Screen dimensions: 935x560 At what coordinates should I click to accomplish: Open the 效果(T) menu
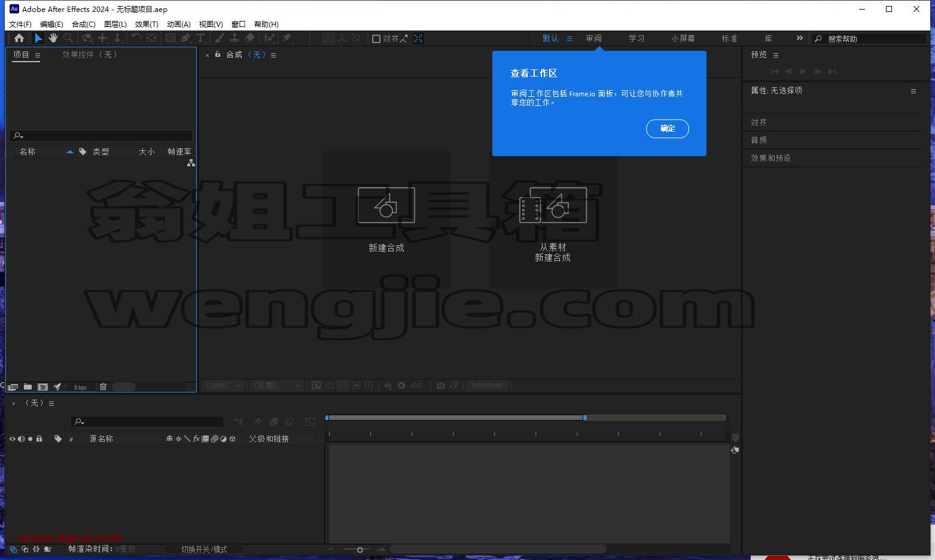point(147,25)
